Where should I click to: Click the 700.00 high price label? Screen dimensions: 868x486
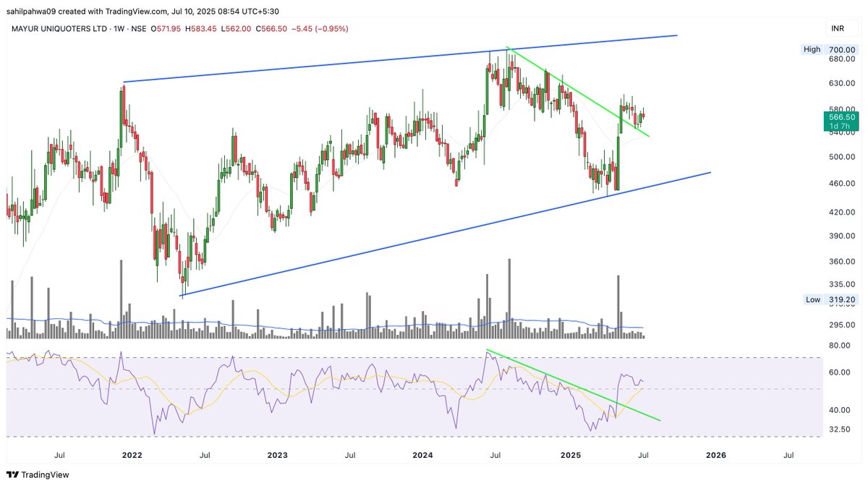[842, 49]
